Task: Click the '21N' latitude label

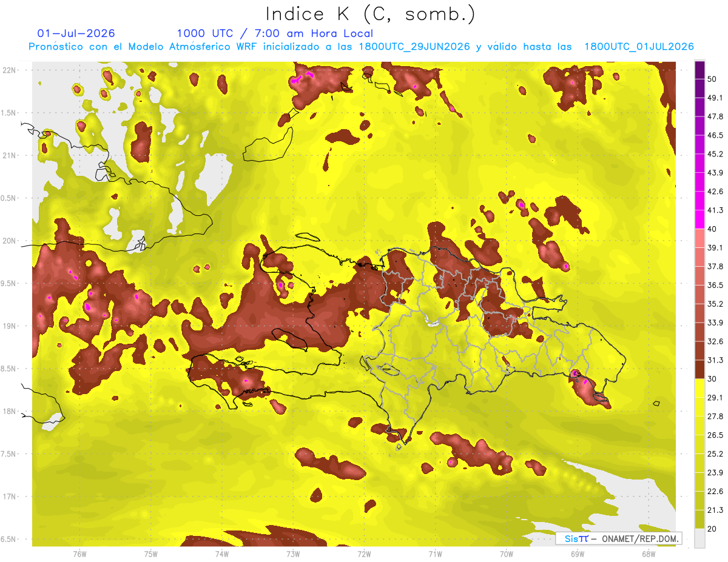Action: pyautogui.click(x=9, y=155)
